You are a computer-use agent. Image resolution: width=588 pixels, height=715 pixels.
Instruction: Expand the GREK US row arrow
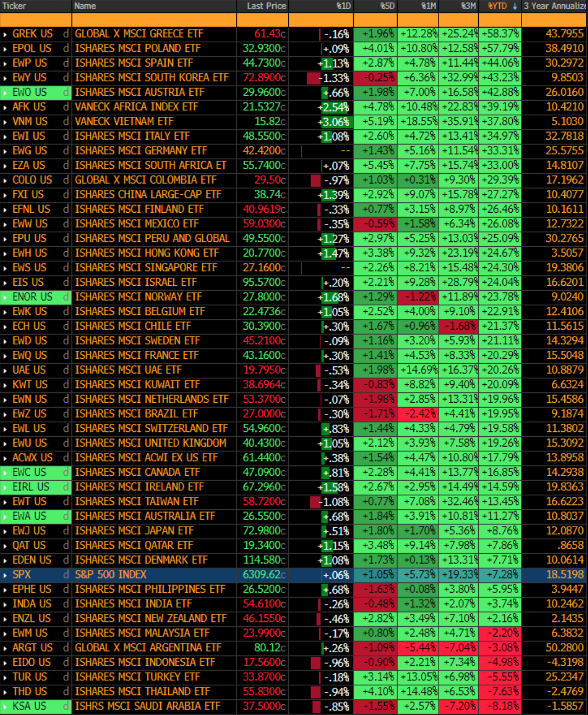point(5,34)
